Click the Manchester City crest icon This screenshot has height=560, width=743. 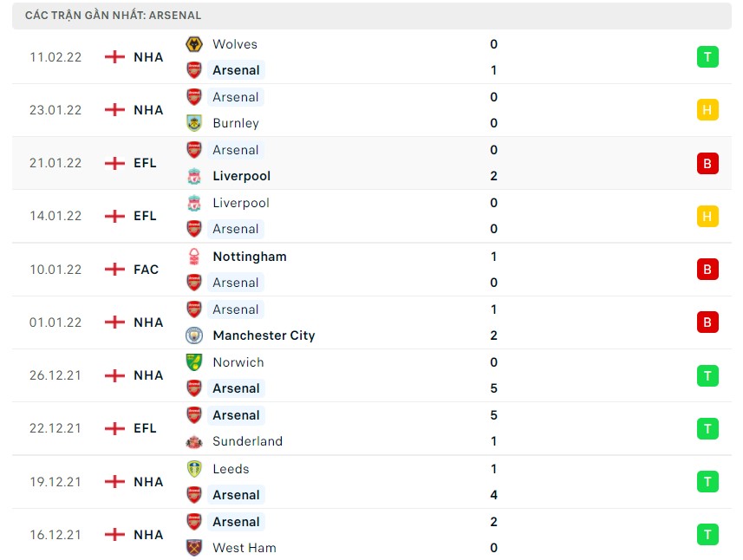tap(194, 335)
